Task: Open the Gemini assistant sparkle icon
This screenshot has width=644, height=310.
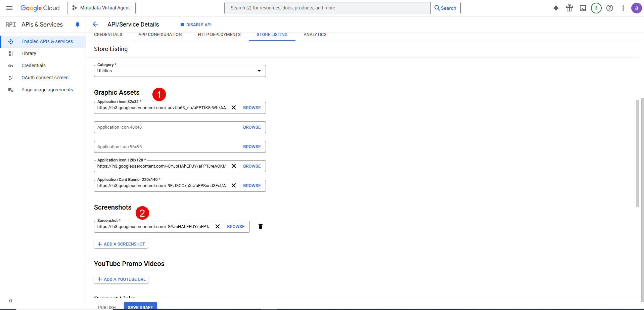Action: pos(556,8)
